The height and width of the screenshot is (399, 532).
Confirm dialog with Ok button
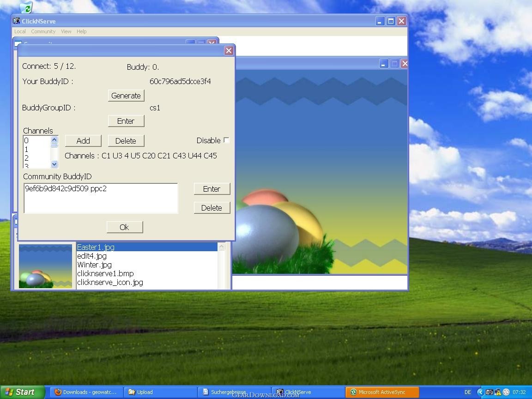pos(125,227)
